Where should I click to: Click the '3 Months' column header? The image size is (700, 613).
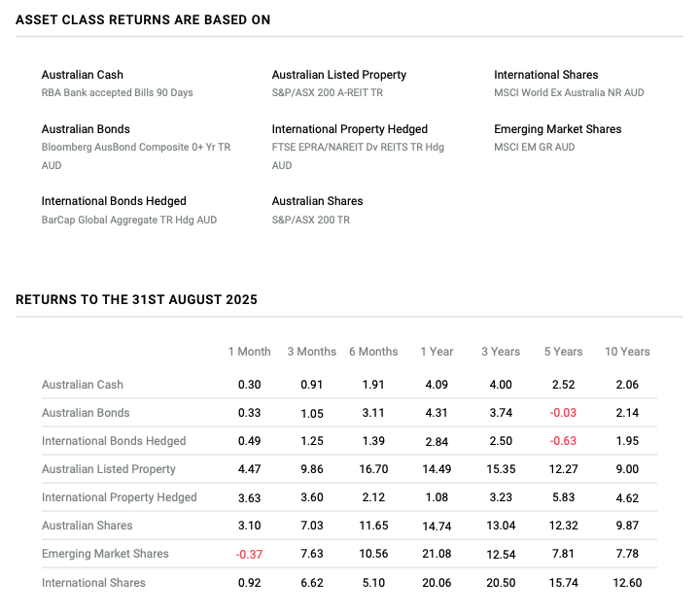[x=311, y=352]
